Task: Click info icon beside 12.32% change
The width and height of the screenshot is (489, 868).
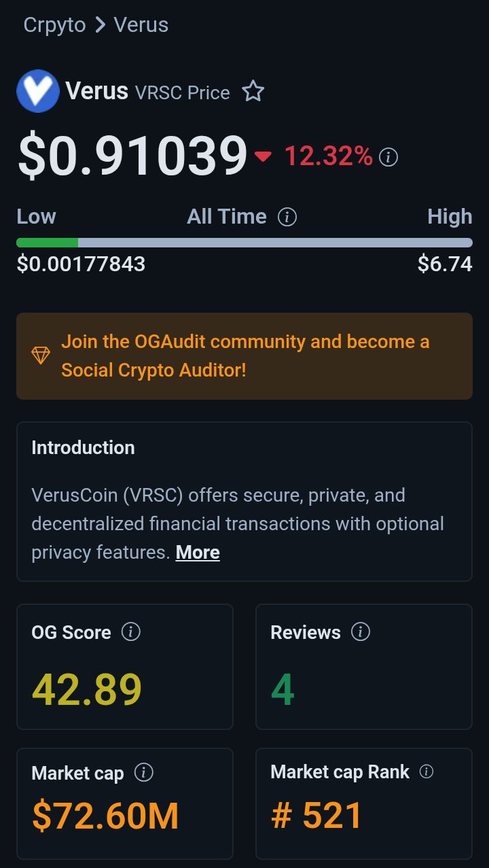Action: (x=388, y=157)
